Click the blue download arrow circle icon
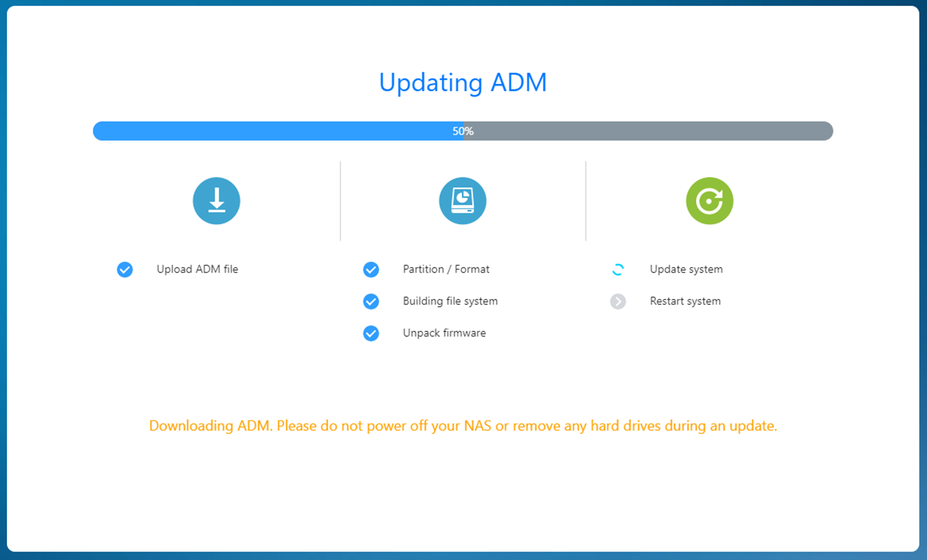Image resolution: width=927 pixels, height=560 pixels. (x=216, y=200)
